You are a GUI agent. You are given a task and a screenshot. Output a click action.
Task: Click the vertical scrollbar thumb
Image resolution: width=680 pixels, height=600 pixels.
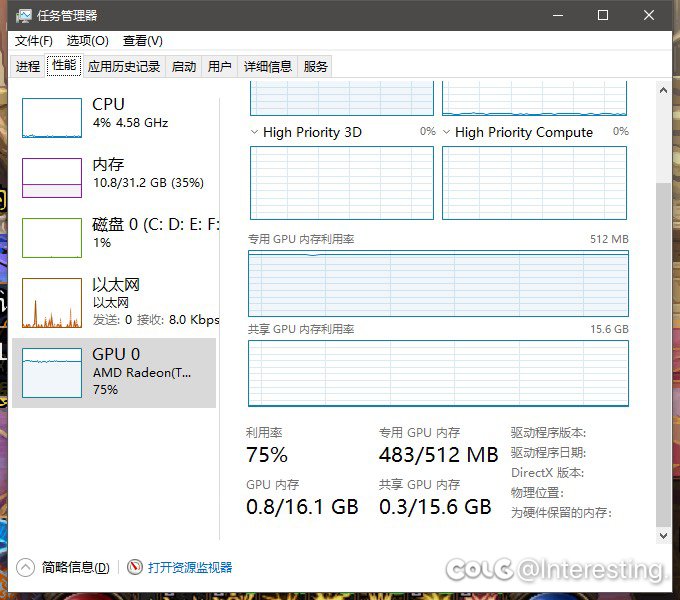coord(663,355)
